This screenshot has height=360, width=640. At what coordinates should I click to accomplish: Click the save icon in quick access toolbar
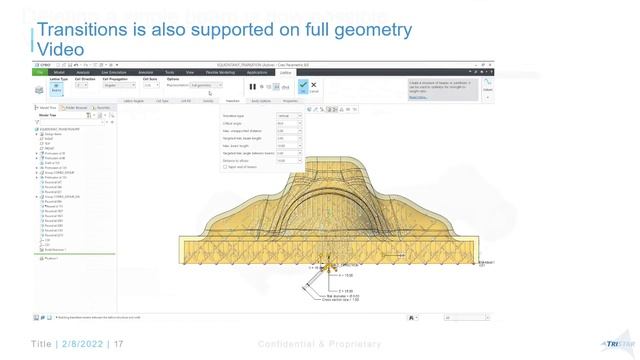[x=70, y=65]
